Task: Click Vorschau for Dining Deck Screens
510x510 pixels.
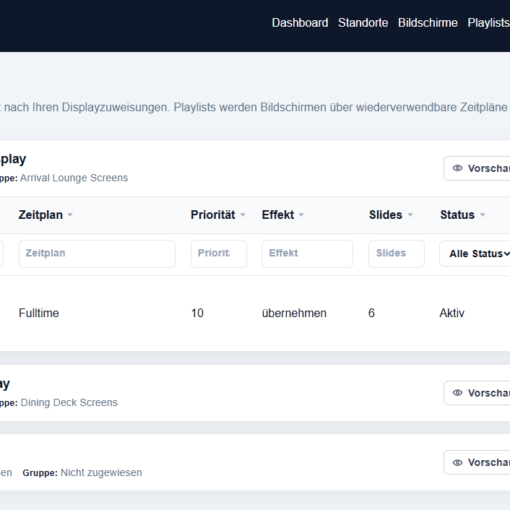Action: point(477,393)
